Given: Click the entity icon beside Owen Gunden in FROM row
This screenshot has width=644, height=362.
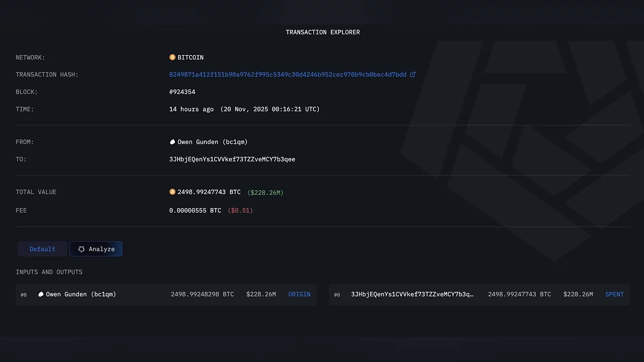Looking at the screenshot, I should 172,142.
